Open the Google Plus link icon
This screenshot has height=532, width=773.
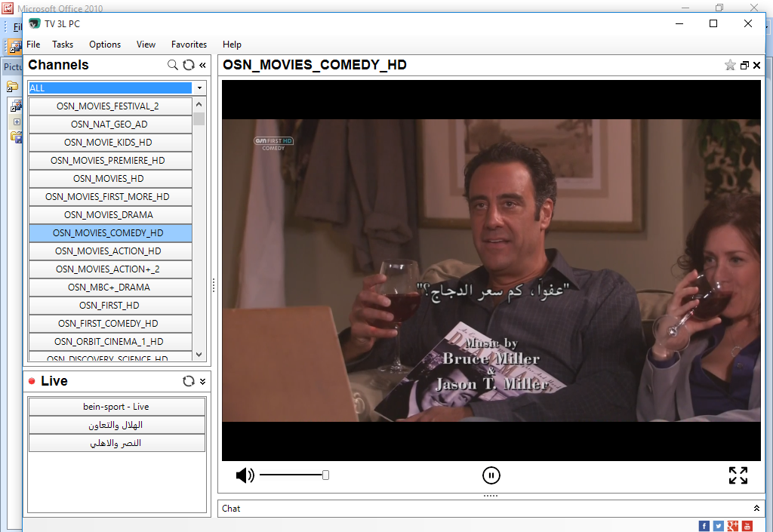[x=732, y=526]
